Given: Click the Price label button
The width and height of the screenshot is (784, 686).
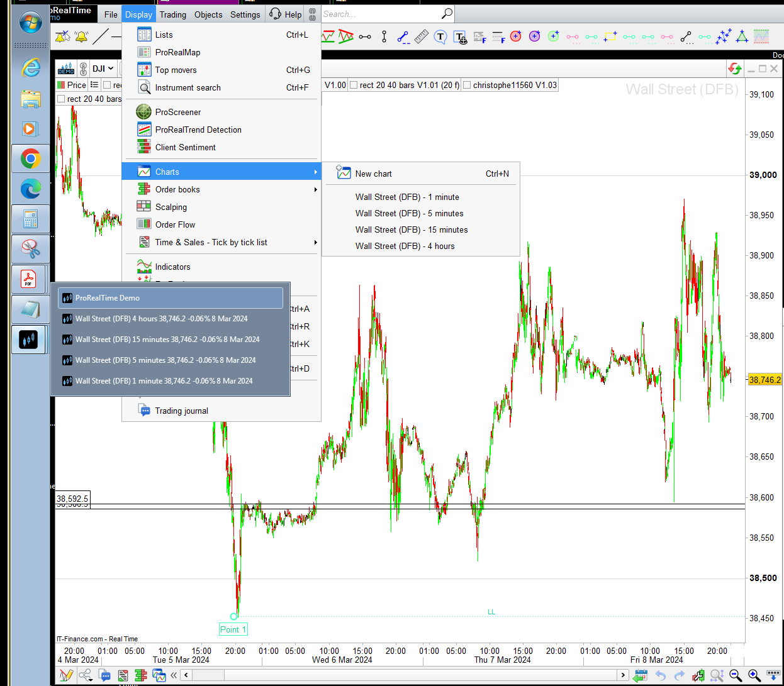Looking at the screenshot, I should (x=72, y=85).
